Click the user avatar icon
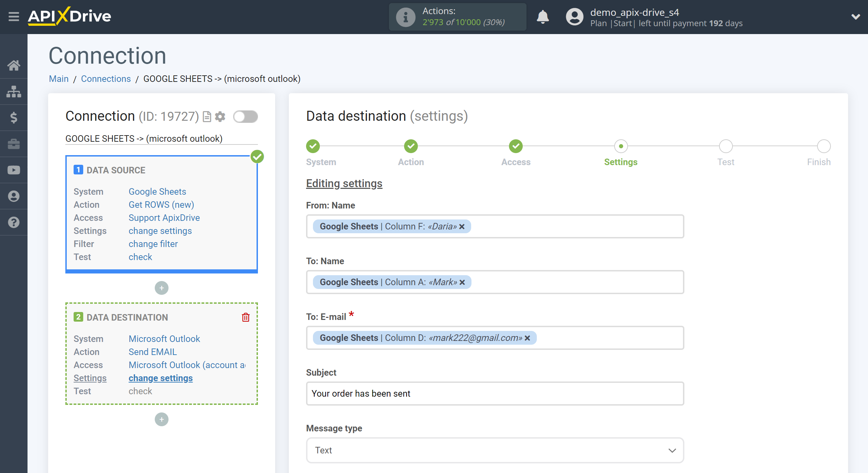The image size is (868, 473). (575, 17)
